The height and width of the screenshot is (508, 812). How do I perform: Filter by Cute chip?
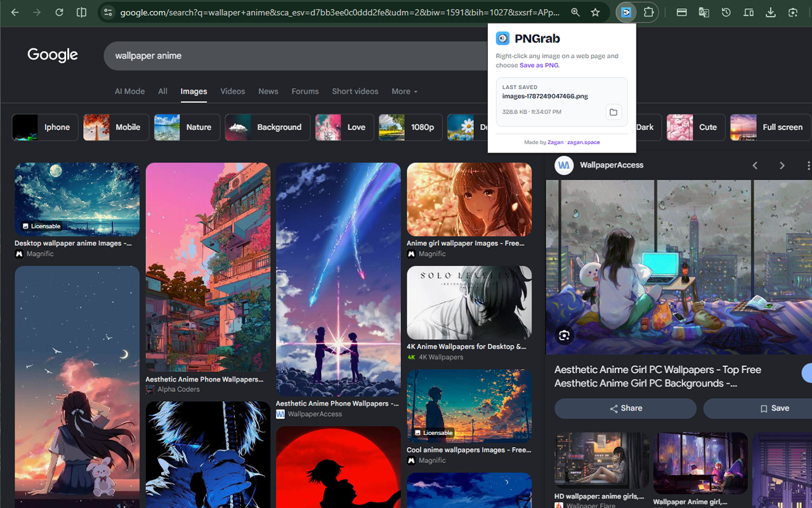tap(696, 127)
